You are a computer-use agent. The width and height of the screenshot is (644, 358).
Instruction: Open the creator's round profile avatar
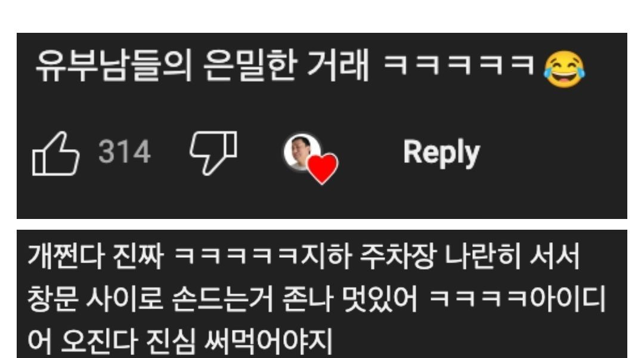pos(302,152)
